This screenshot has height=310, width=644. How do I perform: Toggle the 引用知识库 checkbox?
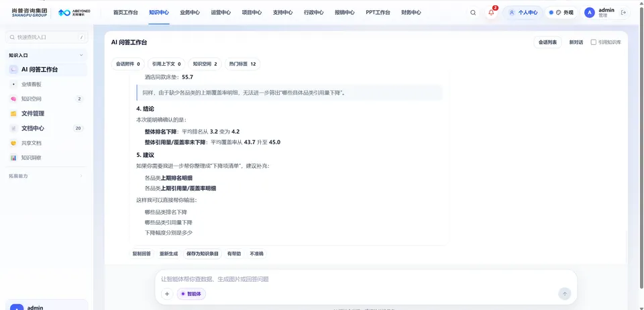coord(594,42)
